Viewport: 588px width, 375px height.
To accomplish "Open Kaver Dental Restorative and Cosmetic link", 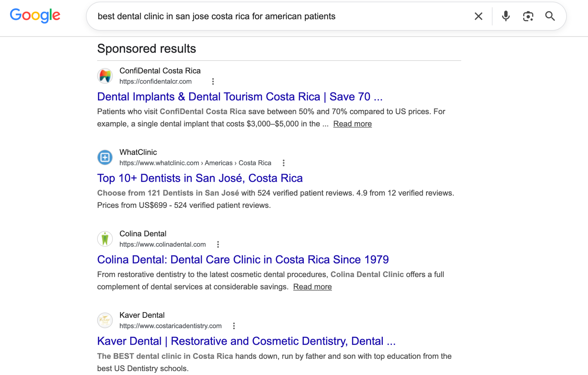I will 246,341.
